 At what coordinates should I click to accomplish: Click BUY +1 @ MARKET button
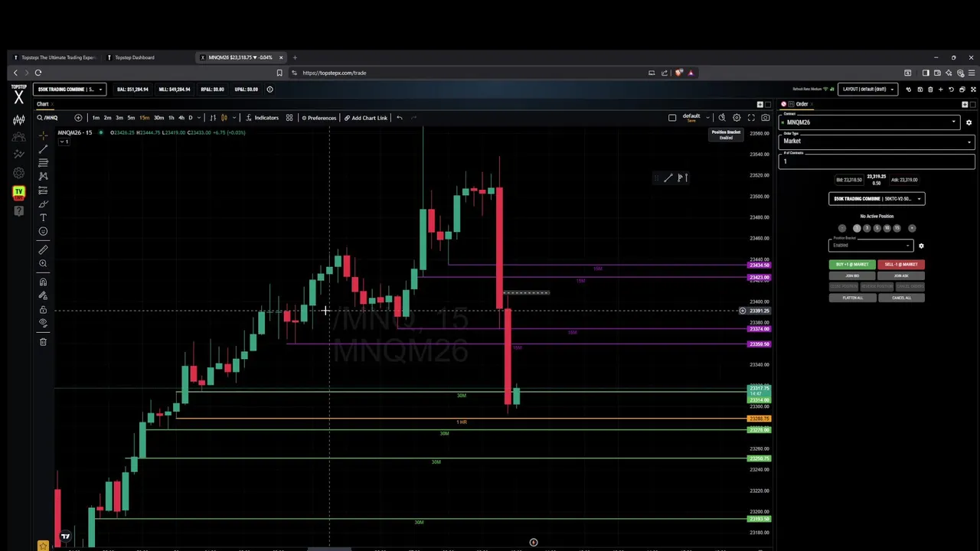pos(851,265)
